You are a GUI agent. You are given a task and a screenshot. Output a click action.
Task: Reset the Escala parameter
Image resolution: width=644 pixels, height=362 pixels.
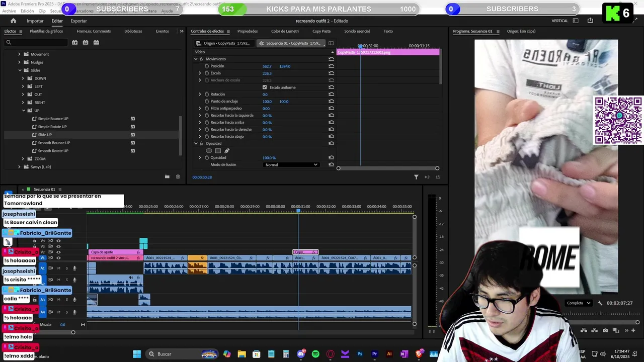tap(331, 73)
